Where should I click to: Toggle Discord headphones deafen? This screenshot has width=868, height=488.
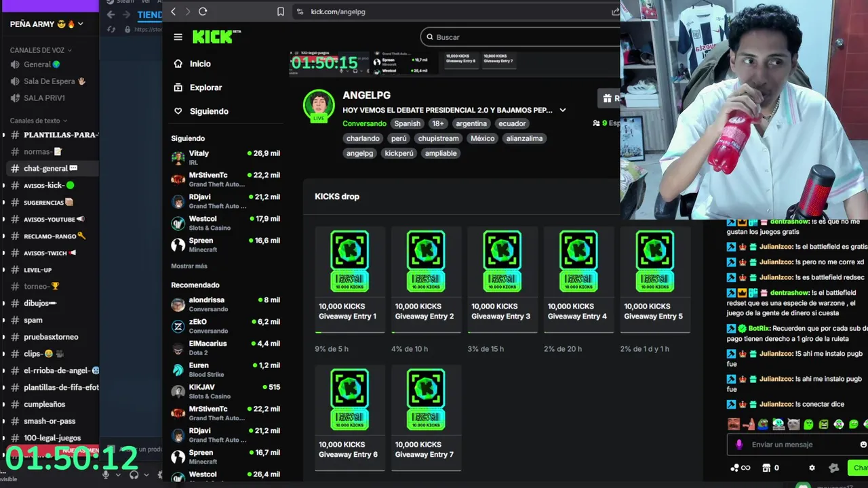134,474
